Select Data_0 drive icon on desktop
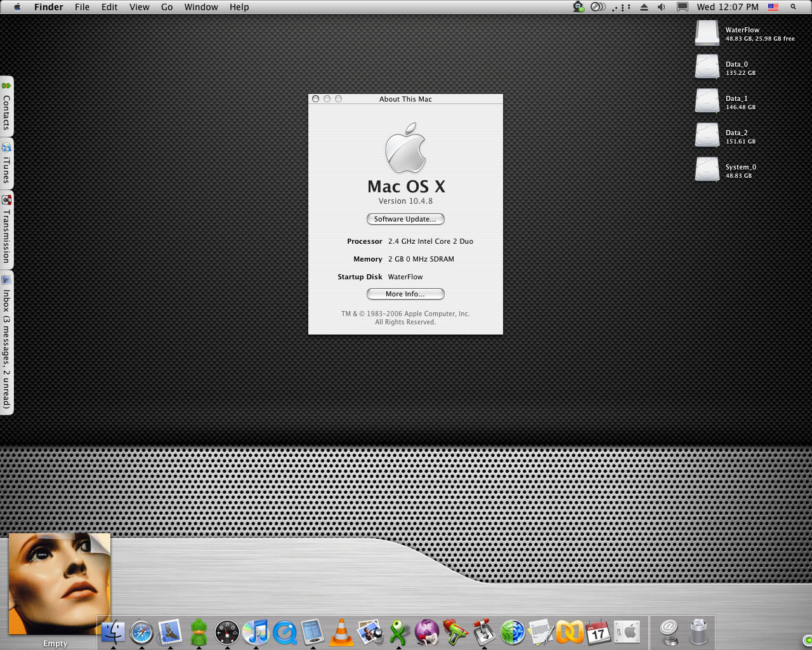The image size is (812, 650). (x=707, y=67)
